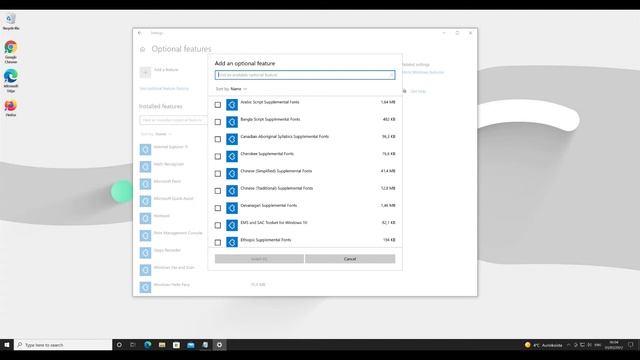Enable EMS and SAC Toolset checkbox
640x360 pixels.
(x=218, y=225)
